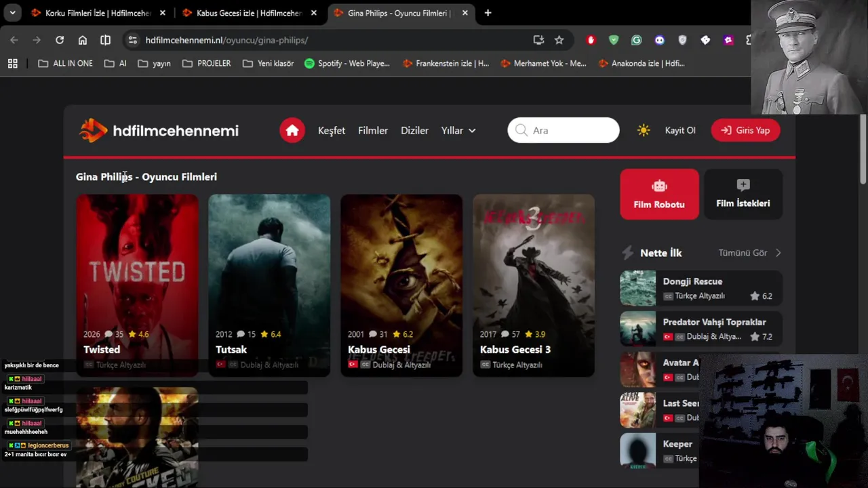Open the Tutsak movie poster
The image size is (868, 488).
[269, 285]
